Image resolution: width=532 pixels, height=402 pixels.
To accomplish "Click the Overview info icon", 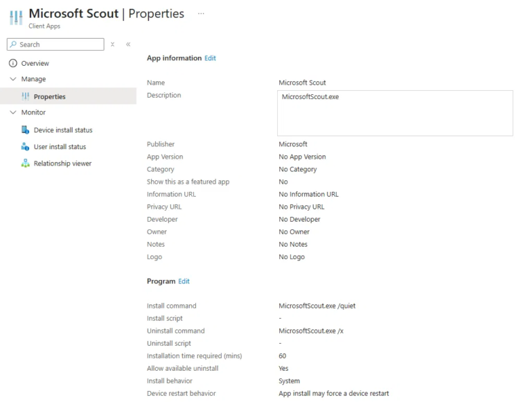I will 13,63.
